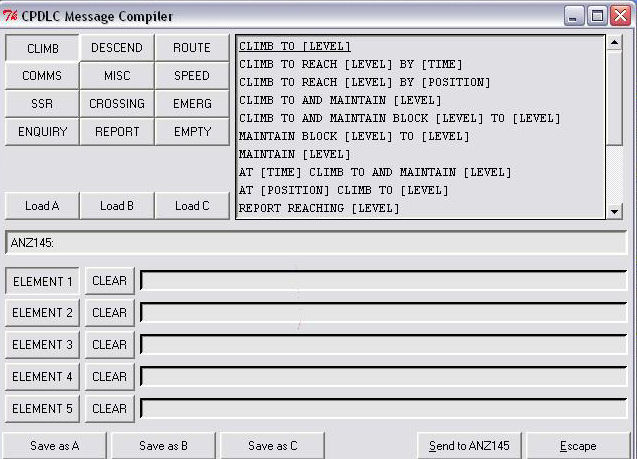Choose the MISC message category
This screenshot has width=637, height=459.
click(117, 76)
